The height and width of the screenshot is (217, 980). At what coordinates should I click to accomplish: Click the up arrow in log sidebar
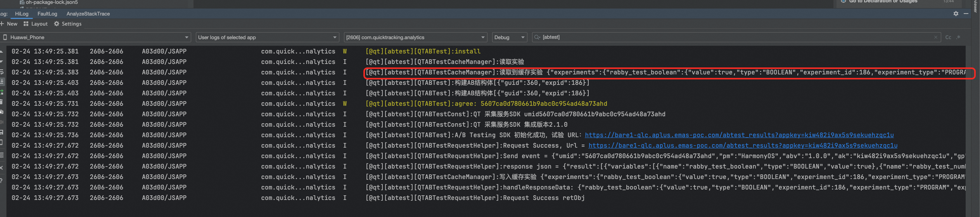(x=2, y=52)
